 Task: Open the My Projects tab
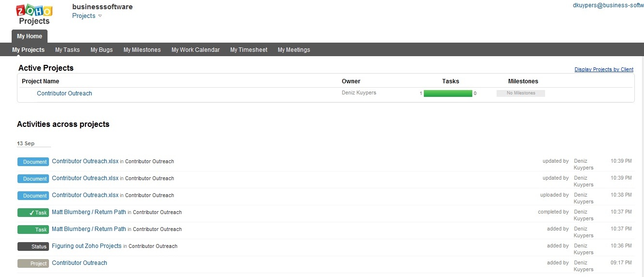point(29,50)
